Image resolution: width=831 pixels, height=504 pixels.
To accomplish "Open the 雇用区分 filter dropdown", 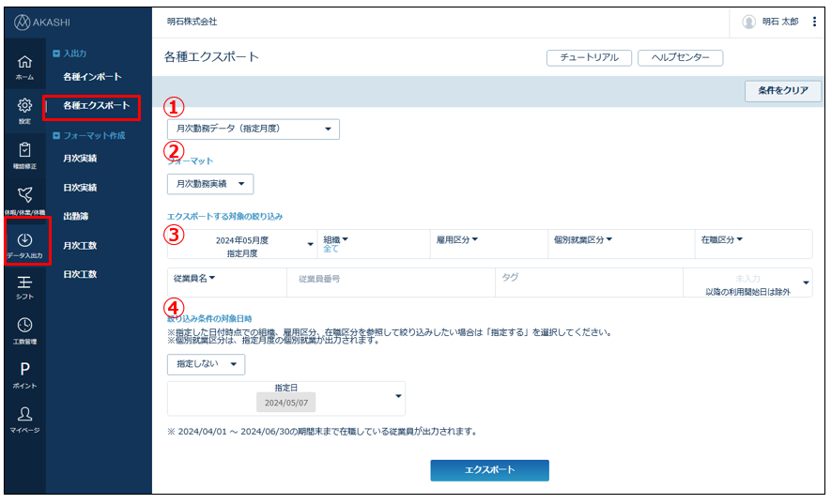I will pyautogui.click(x=457, y=240).
